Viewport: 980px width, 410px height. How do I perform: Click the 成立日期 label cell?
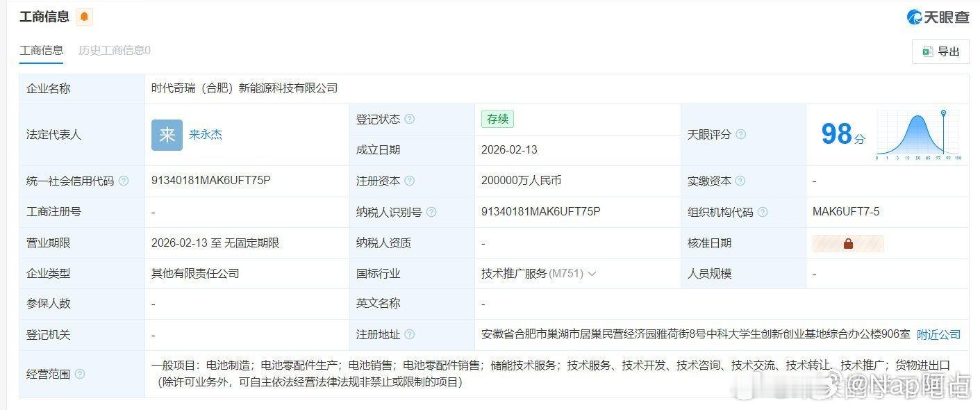[413, 150]
